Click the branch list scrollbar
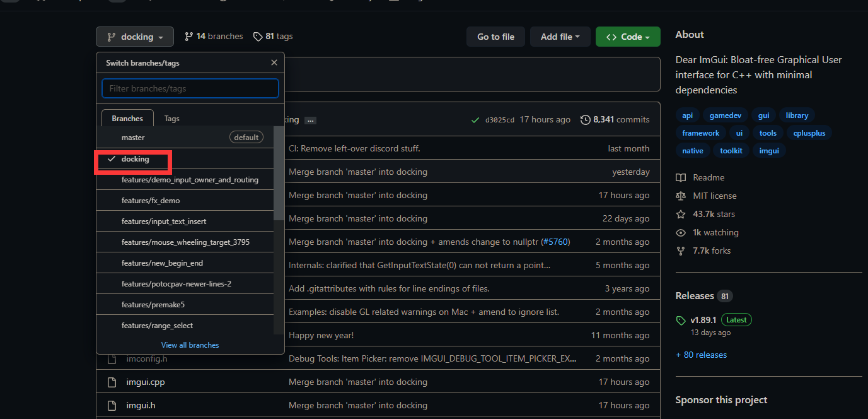 tap(279, 173)
